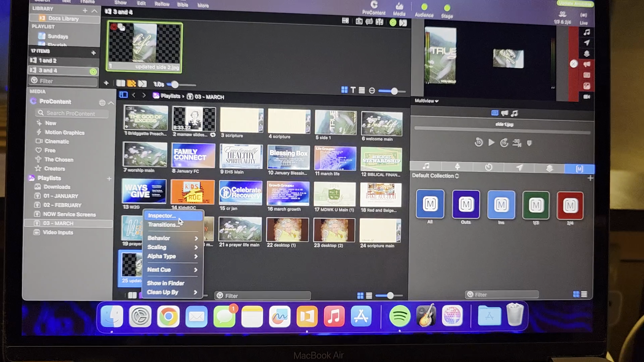The height and width of the screenshot is (362, 644).
Task: Adjust the media thumbnail size slider
Action: tap(390, 295)
